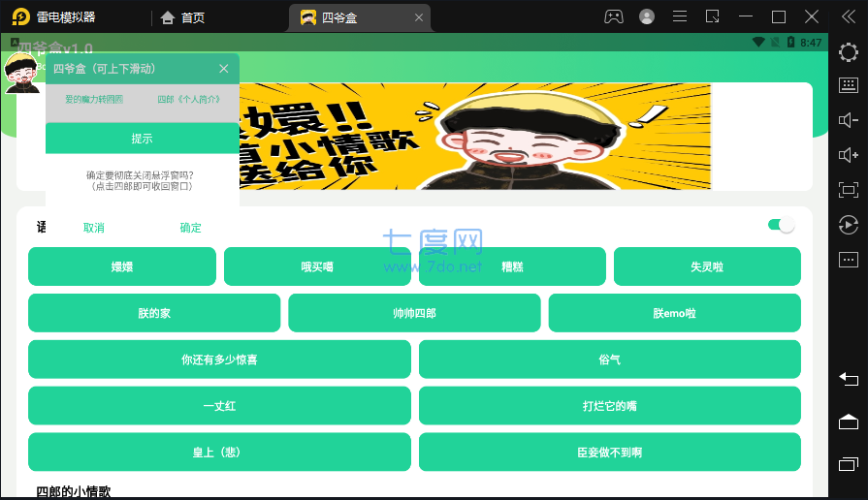868x500 pixels.
Task: Open the more options ellipsis in sidebar
Action: (848, 259)
